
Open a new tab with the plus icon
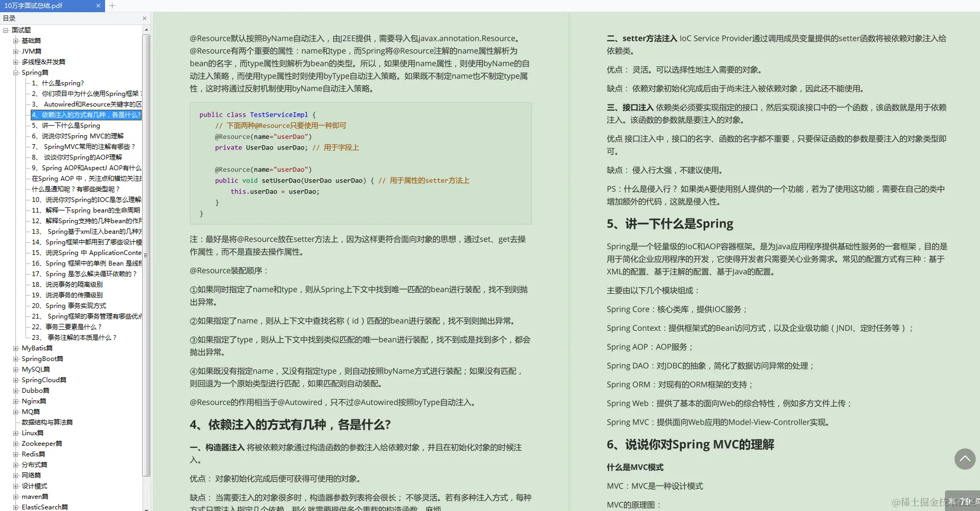tap(112, 6)
